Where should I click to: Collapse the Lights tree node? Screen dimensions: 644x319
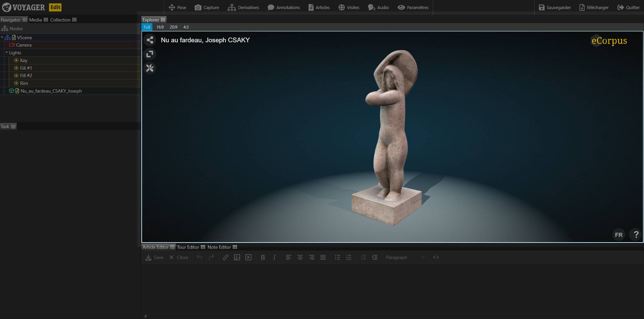6,53
